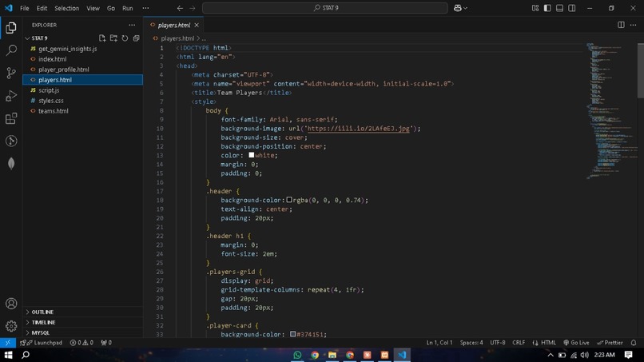644x362 pixels.
Task: Toggle the bottom panel
Action: click(559, 8)
